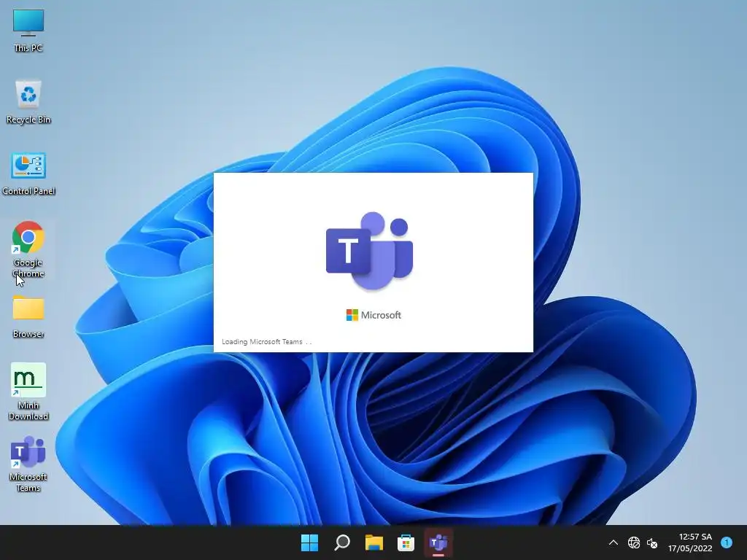The image size is (747, 560).
Task: Select the Control Panel desktop icon
Action: pos(28,174)
